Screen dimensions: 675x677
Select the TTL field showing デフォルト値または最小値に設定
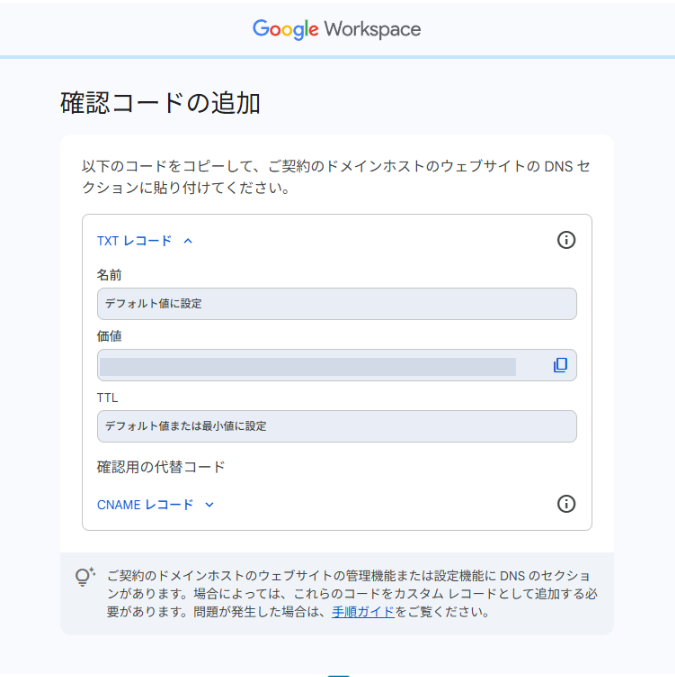pyautogui.click(x=336, y=426)
